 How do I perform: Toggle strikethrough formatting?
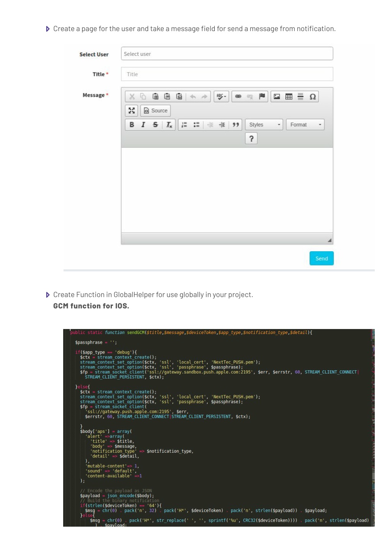coord(155,124)
